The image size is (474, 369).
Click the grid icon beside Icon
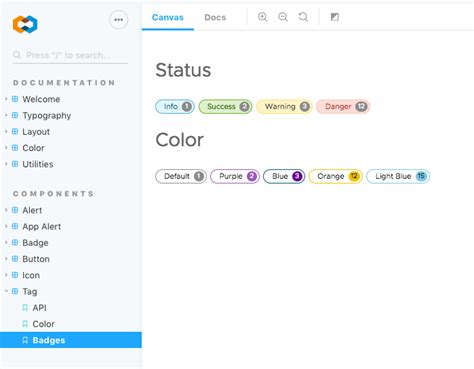pos(15,275)
